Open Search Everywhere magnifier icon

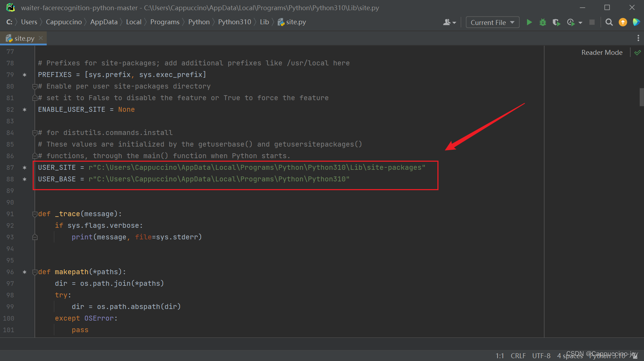coord(609,22)
